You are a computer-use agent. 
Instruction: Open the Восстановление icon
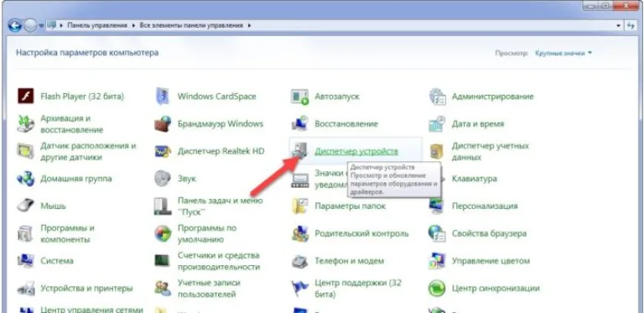300,124
